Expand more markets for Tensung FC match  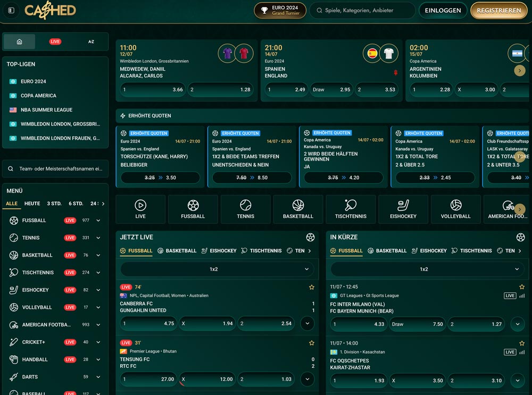(x=307, y=379)
